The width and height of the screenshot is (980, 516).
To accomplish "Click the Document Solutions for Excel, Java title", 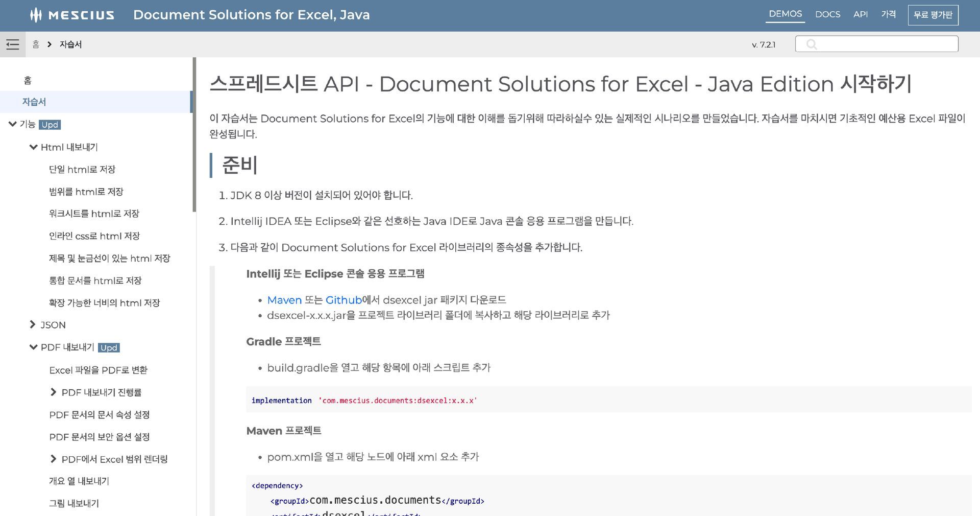I will pos(252,15).
